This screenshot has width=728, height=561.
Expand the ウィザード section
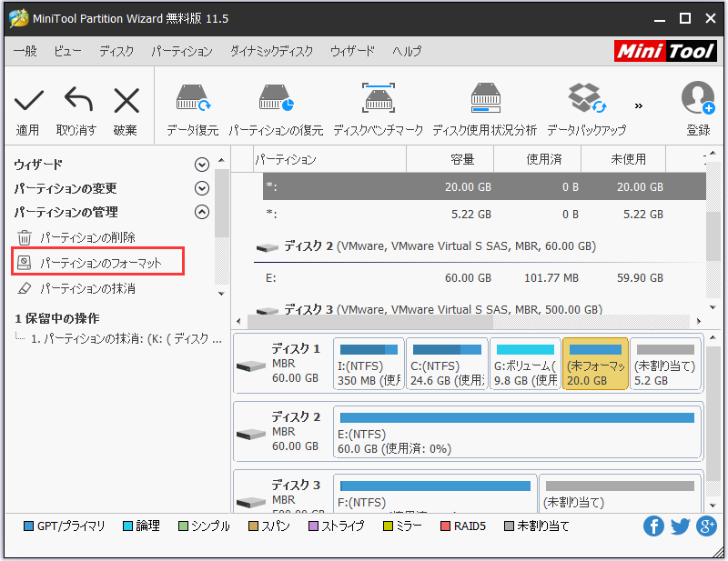[x=202, y=165]
